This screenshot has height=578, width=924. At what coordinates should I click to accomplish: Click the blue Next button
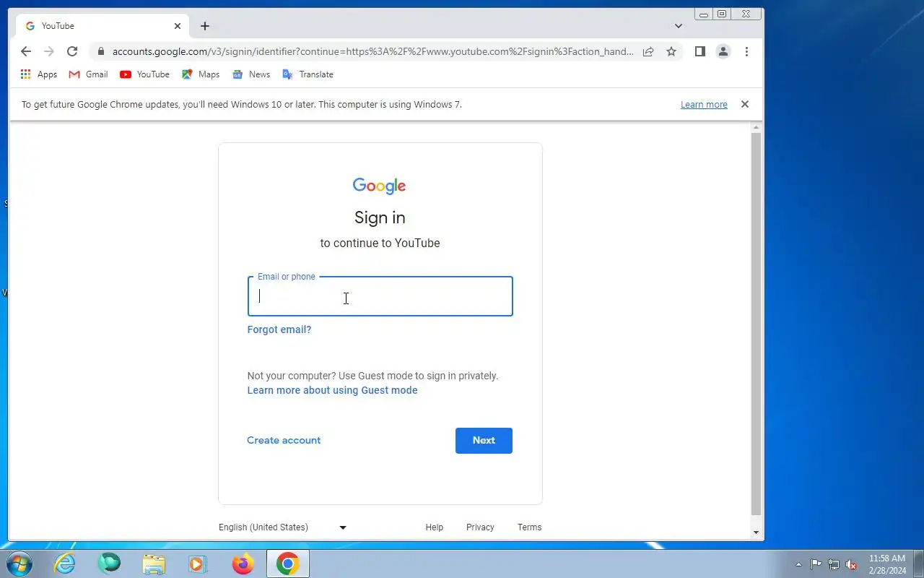(484, 441)
